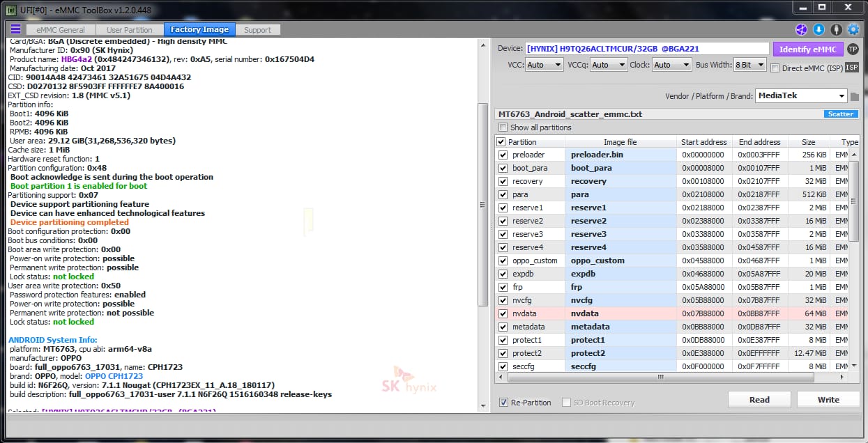
Task: Open the Vendor / Platform / Brand dropdown
Action: 801,95
